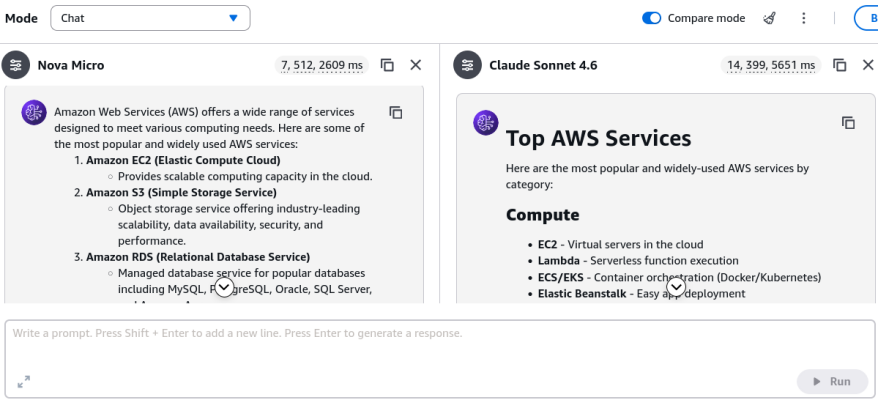Toggle Compare mode off

[651, 18]
